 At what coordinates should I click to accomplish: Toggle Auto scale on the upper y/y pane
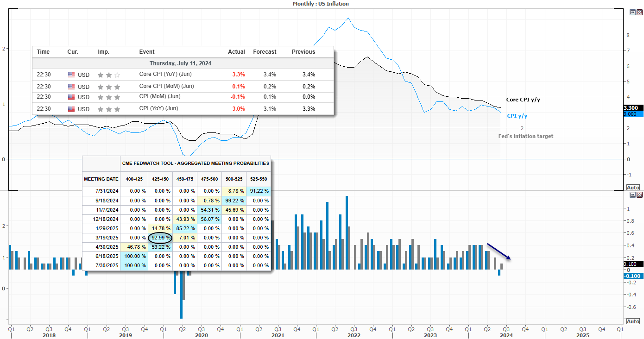pos(633,188)
